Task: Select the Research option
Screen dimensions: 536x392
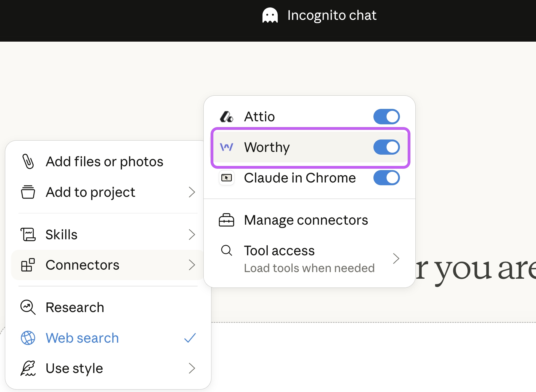Action: (108, 307)
